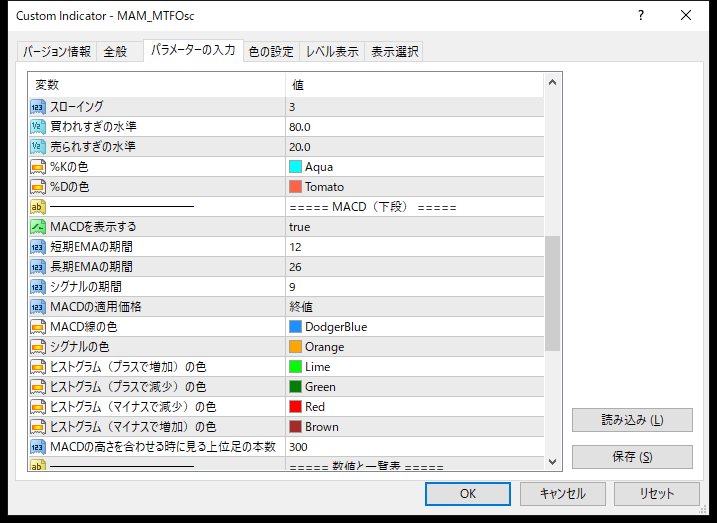Viewport: 717px width, 523px height.
Task: Edit the oversold level value 20.0
Action: [415, 147]
